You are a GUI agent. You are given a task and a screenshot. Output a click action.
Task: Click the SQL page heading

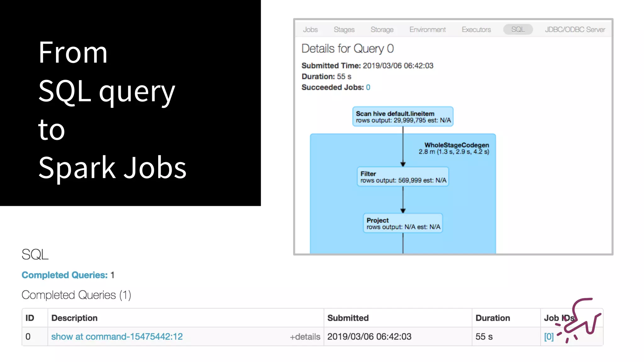pyautogui.click(x=35, y=255)
